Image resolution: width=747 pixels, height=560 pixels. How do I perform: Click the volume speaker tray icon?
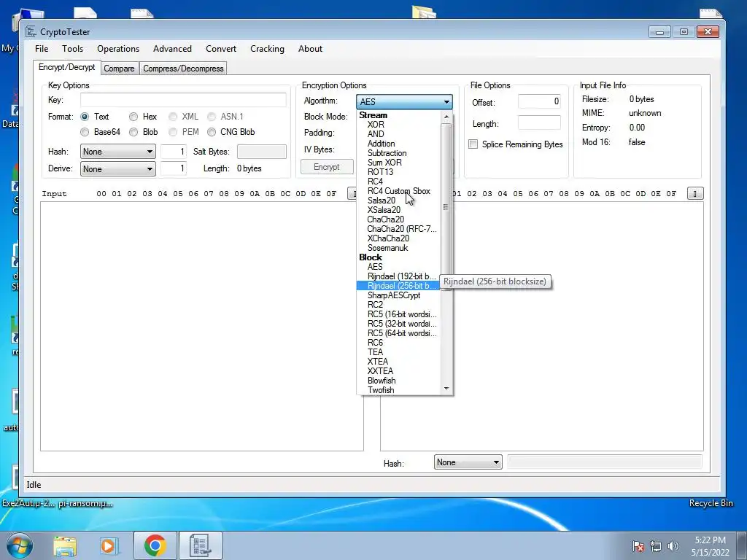673,545
